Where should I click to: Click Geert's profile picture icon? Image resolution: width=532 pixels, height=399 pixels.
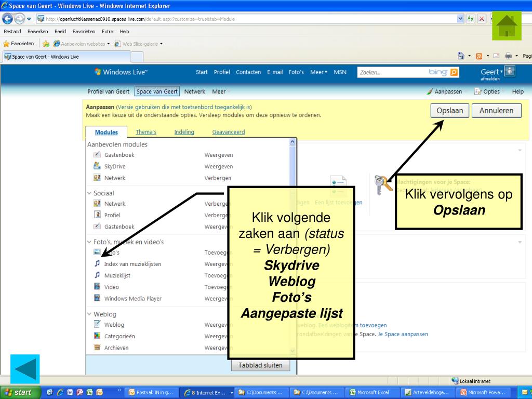(510, 71)
